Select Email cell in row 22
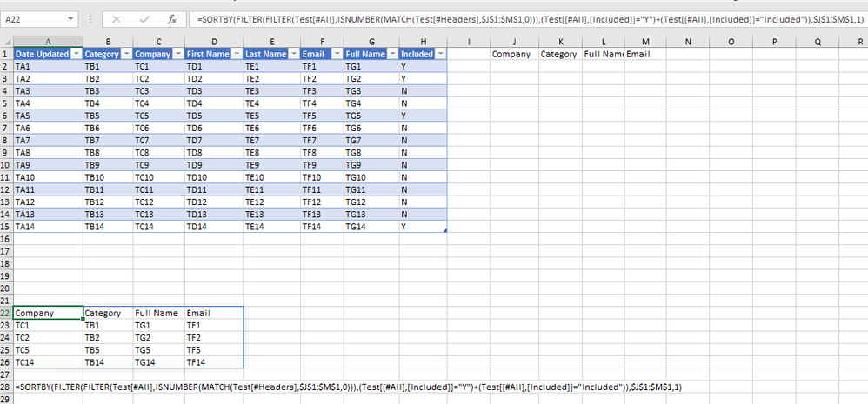 214,313
